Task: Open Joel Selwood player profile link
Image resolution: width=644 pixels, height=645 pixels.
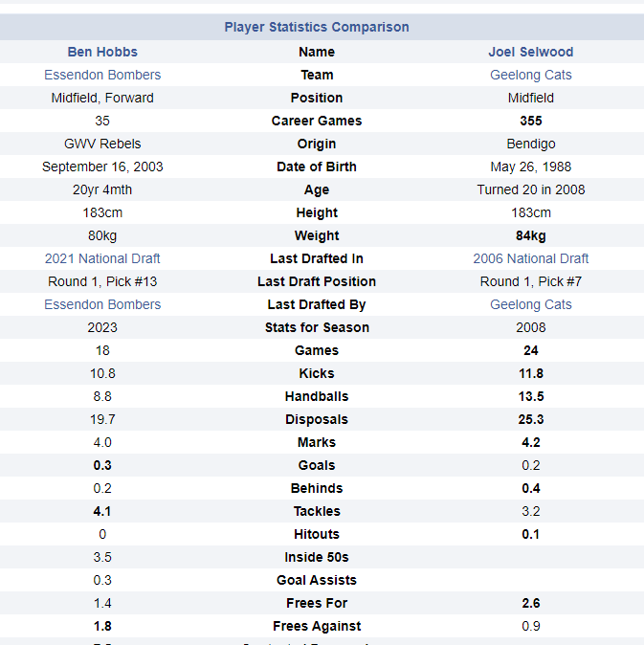Action: coord(530,52)
